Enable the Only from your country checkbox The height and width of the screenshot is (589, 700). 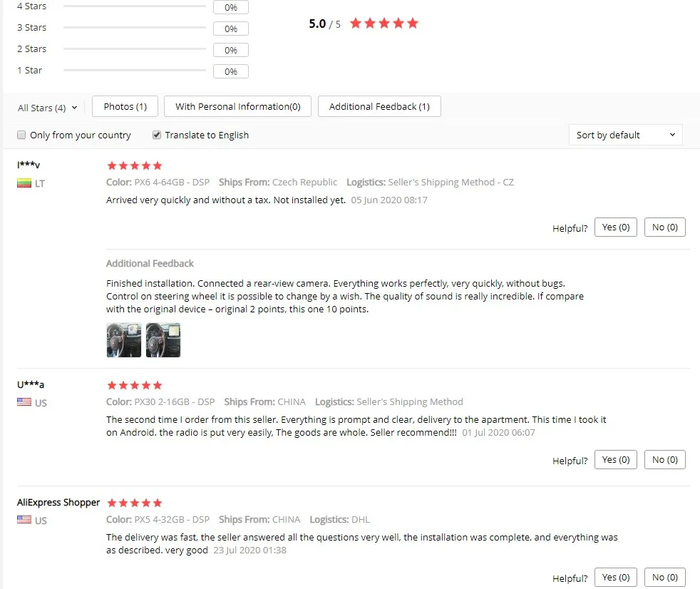point(21,135)
